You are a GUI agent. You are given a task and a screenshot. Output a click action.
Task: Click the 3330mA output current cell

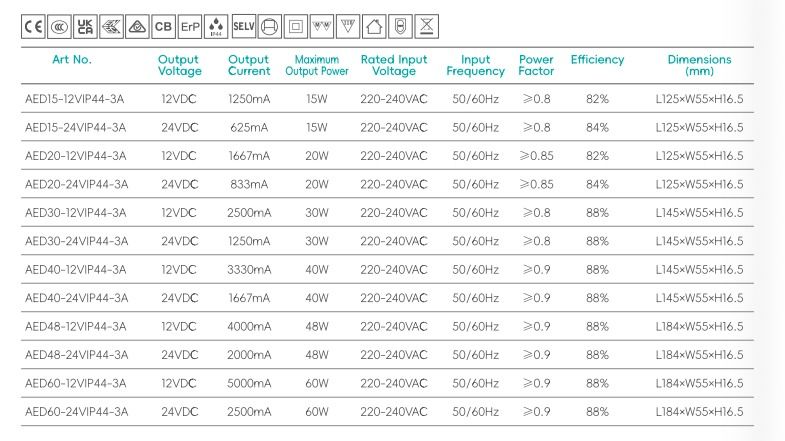[x=249, y=270]
